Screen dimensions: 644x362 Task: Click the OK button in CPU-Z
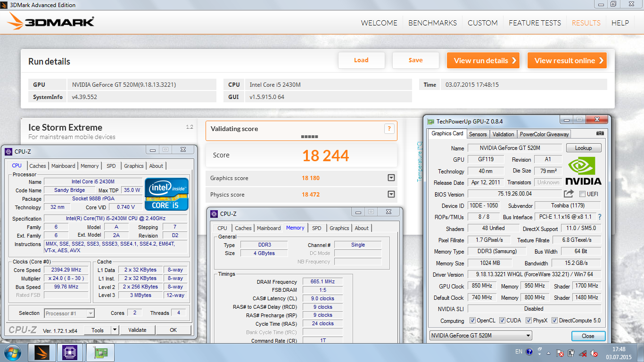(x=173, y=330)
